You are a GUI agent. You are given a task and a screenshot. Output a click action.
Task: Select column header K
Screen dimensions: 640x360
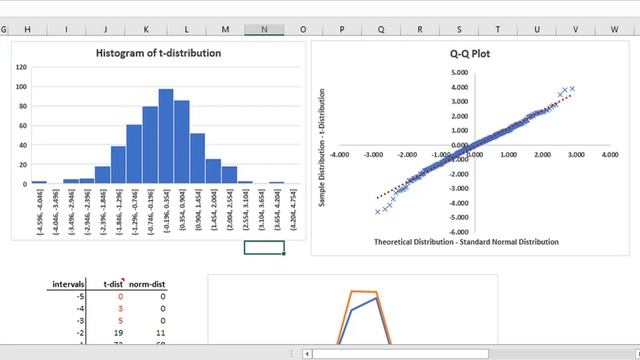(146, 29)
